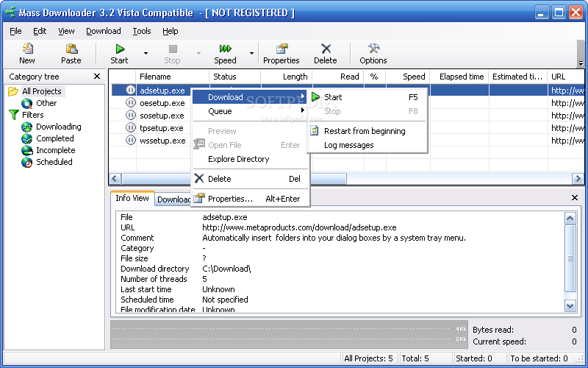The height and width of the screenshot is (368, 588).
Task: Click the All Projects folder icon
Action: point(13,91)
